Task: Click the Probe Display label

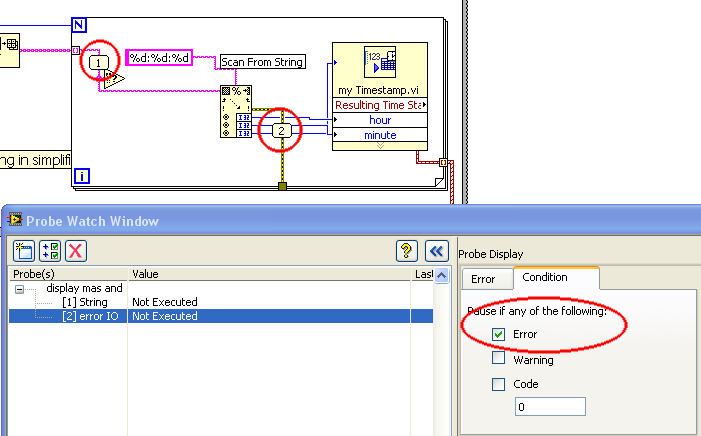Action: 490,254
